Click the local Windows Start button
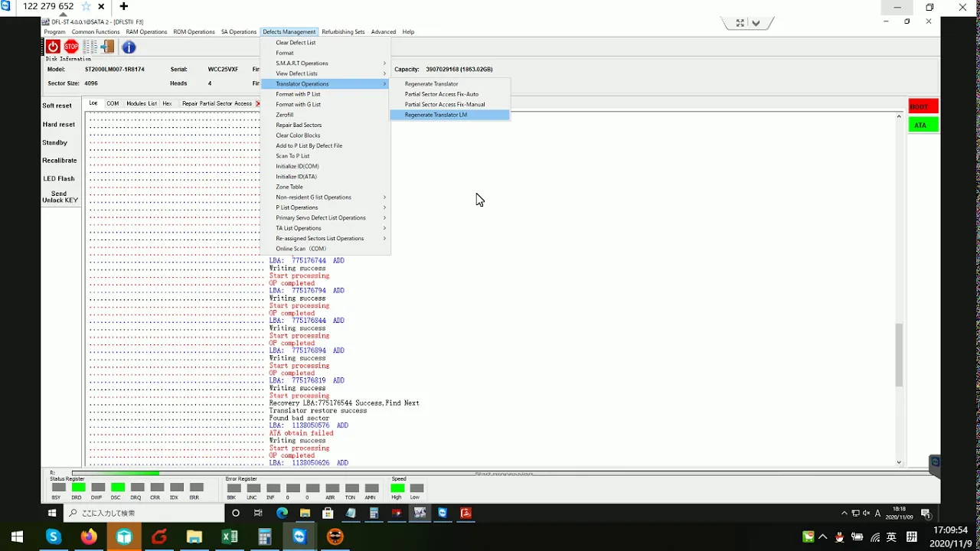980x551 pixels. pos(17,537)
